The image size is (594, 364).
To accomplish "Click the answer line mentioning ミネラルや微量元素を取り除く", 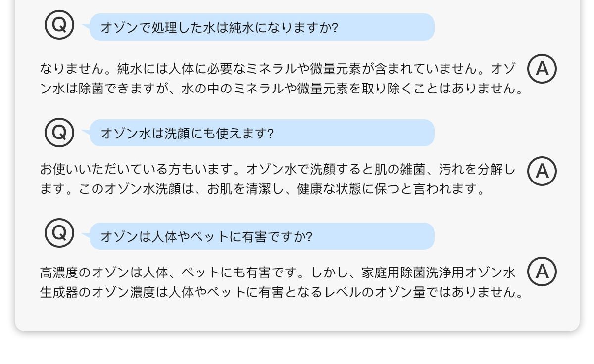I will coord(282,89).
